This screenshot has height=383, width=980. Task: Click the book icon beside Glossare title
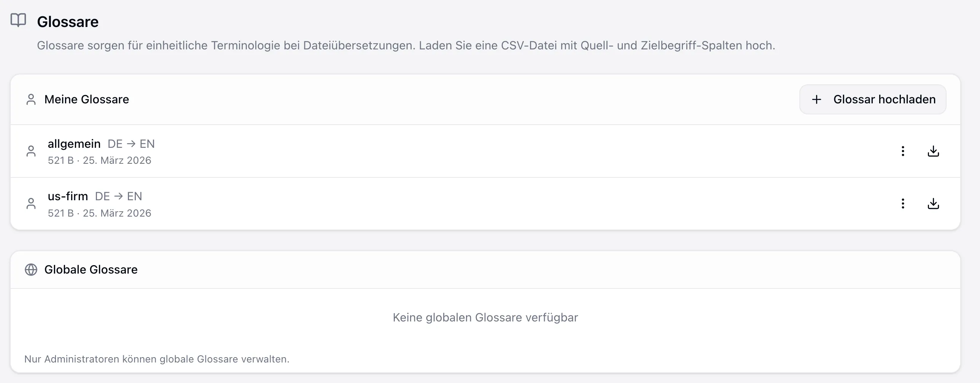pos(18,20)
